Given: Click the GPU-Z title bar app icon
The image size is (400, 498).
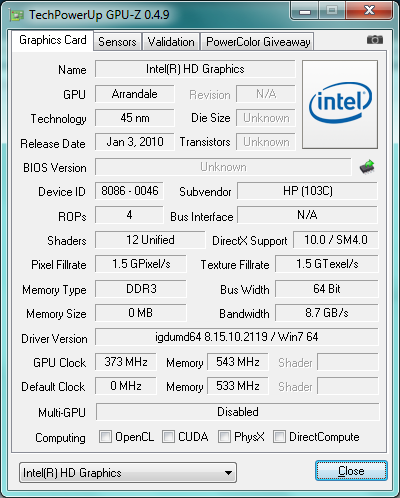Looking at the screenshot, I should [x=17, y=15].
